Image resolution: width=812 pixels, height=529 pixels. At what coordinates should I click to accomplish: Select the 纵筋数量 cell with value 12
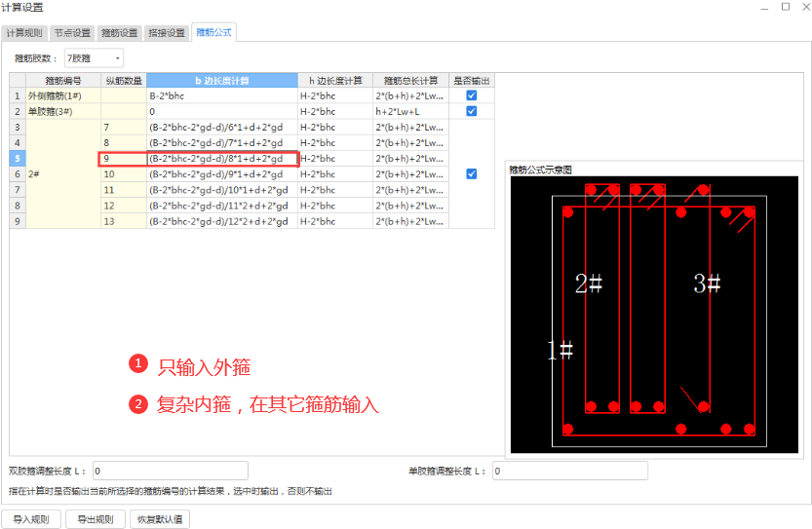(x=124, y=206)
